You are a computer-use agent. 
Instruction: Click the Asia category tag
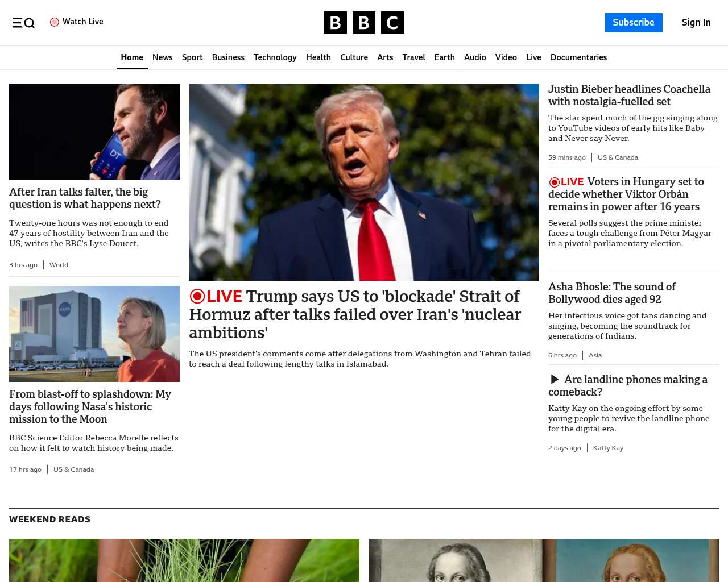595,355
